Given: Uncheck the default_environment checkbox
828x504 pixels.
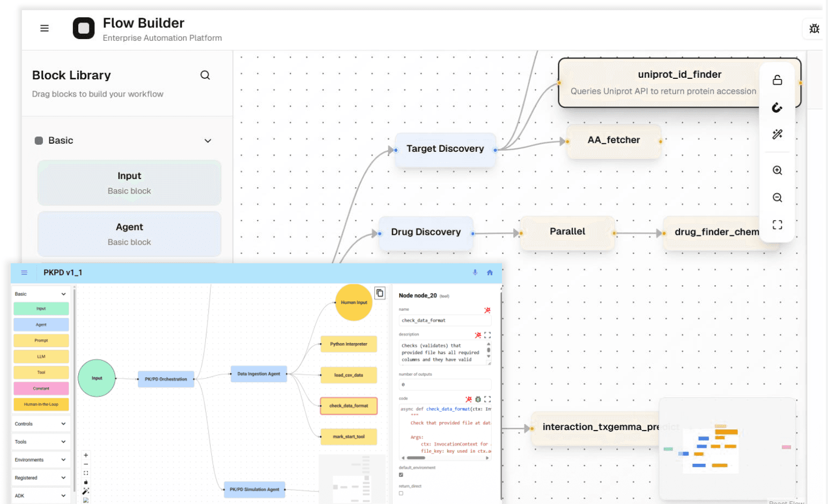Looking at the screenshot, I should (x=401, y=475).
